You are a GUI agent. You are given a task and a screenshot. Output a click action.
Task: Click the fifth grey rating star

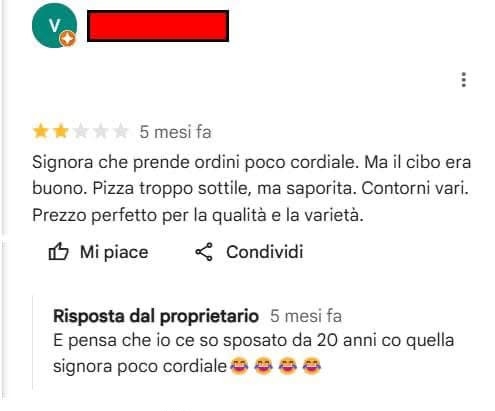click(121, 131)
